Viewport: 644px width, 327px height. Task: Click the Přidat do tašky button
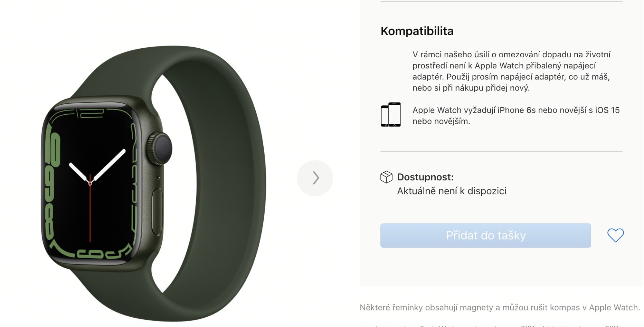(x=485, y=235)
